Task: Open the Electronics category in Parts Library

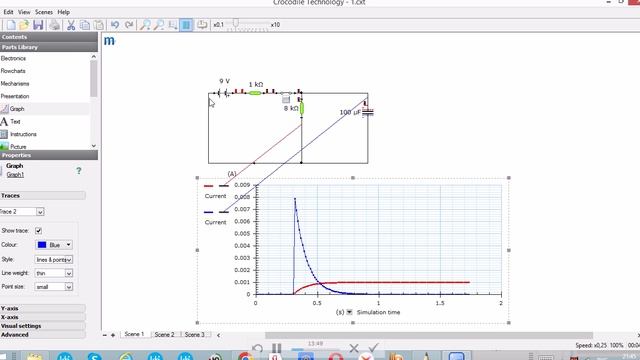Action: [13, 58]
